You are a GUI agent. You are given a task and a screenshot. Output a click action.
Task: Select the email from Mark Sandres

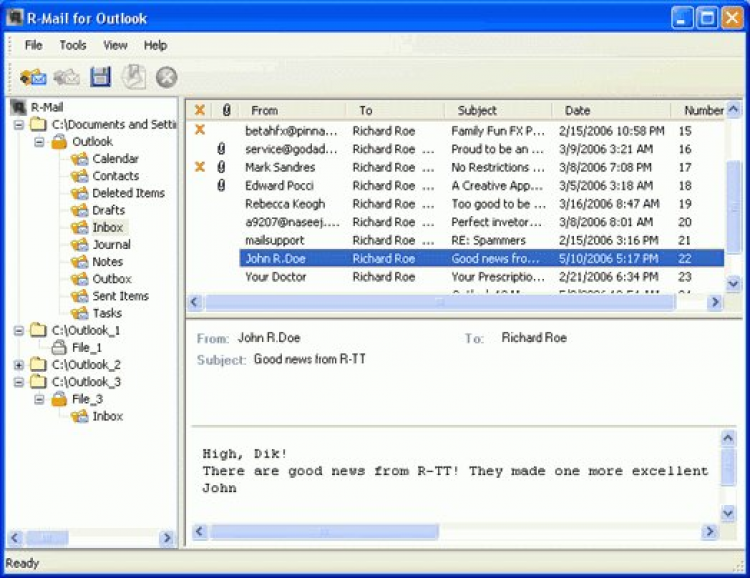tap(280, 167)
